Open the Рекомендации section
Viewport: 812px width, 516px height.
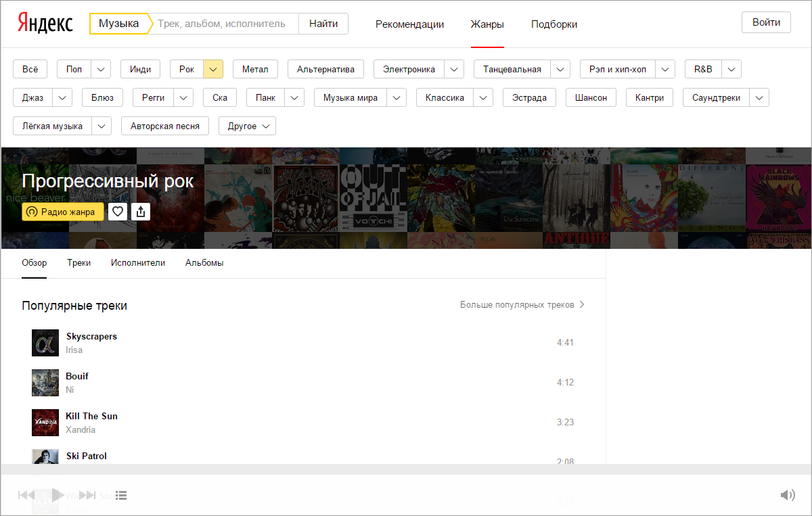409,24
